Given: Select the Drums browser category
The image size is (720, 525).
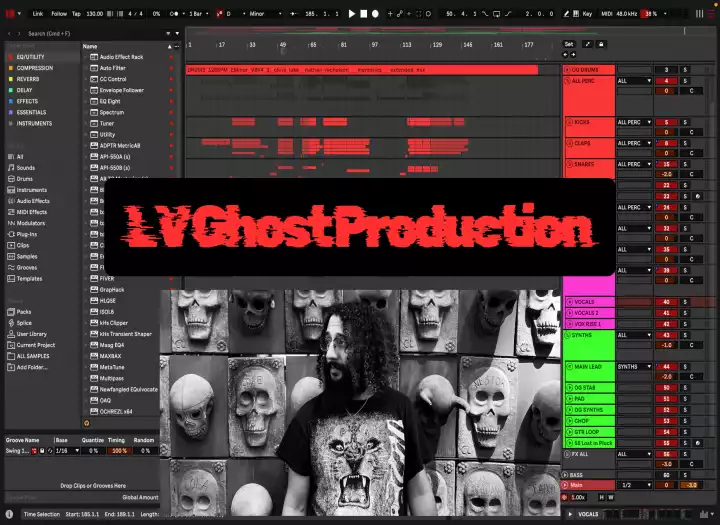Looking at the screenshot, I should point(26,179).
